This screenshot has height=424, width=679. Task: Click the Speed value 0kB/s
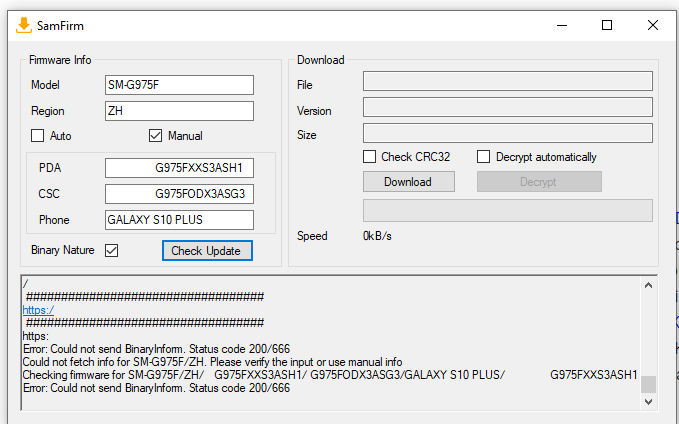click(377, 236)
